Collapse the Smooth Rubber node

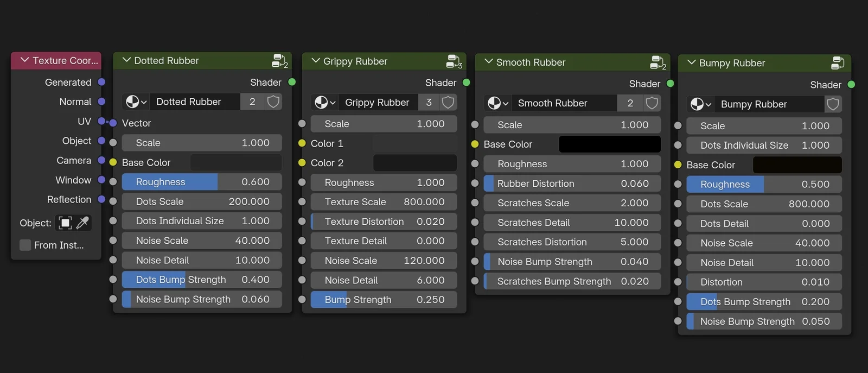[x=488, y=62]
